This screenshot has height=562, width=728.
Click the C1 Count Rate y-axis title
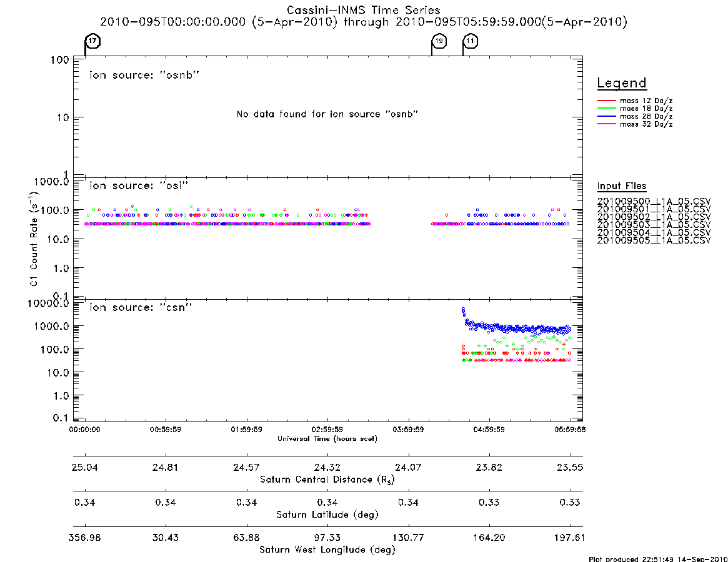[33, 239]
